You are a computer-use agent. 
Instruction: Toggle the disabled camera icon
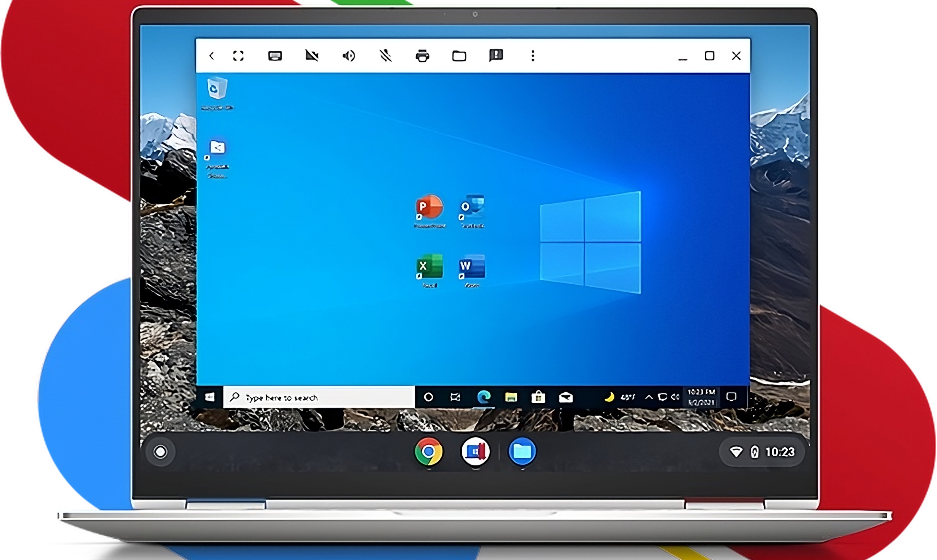tap(312, 56)
